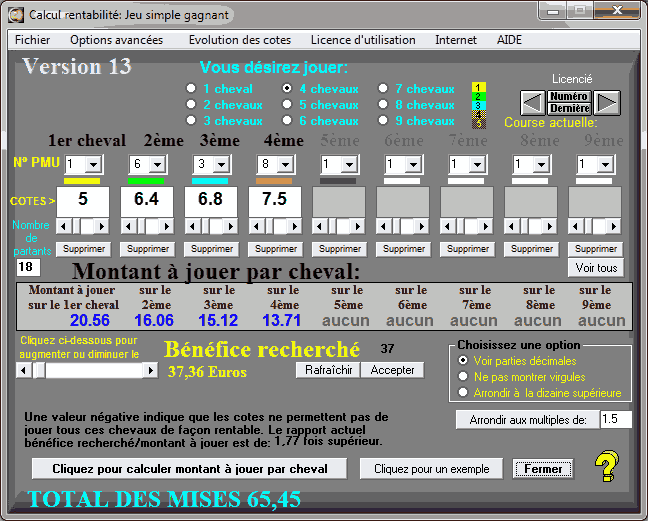Click left arrow of 2nd horse odds scrollbar
This screenshot has height=521, width=648.
coord(128,226)
